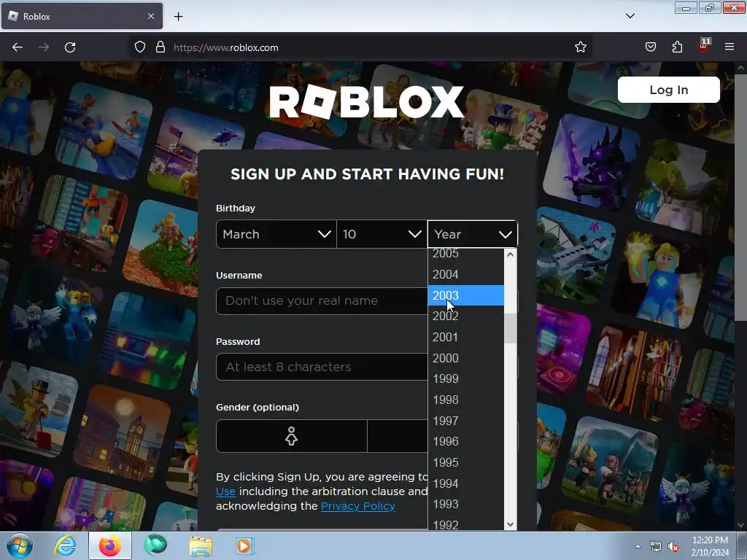
Task: Go back to previous page in Firefox
Action: (18, 47)
